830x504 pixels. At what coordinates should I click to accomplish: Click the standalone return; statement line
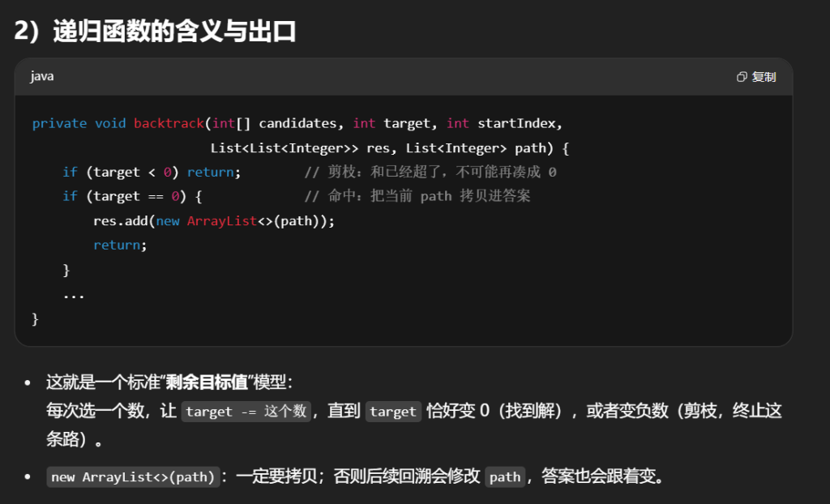click(120, 245)
